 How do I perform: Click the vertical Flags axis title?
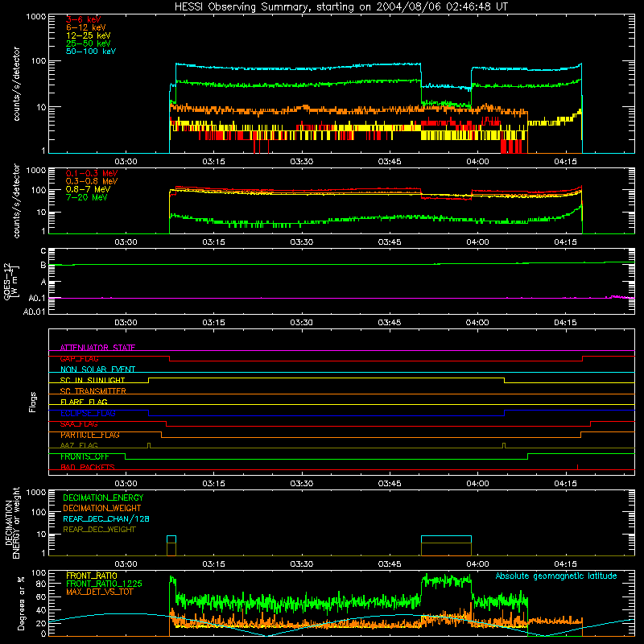point(33,402)
